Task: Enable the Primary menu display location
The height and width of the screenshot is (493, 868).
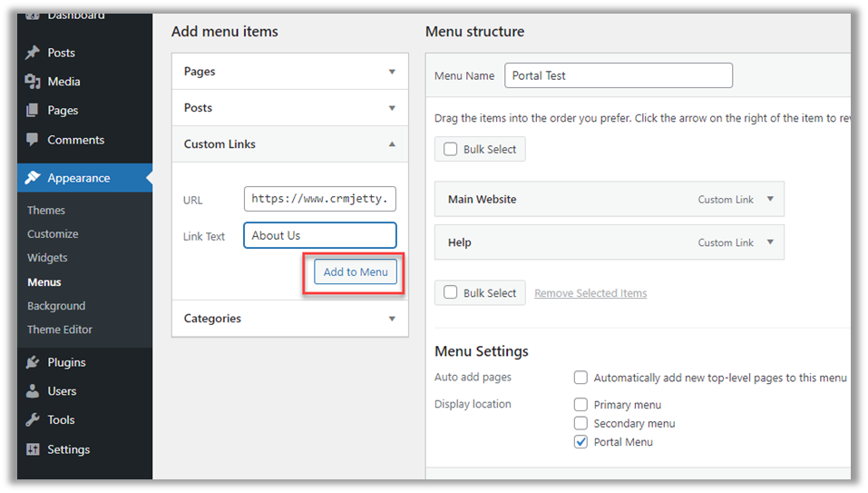Action: click(580, 405)
